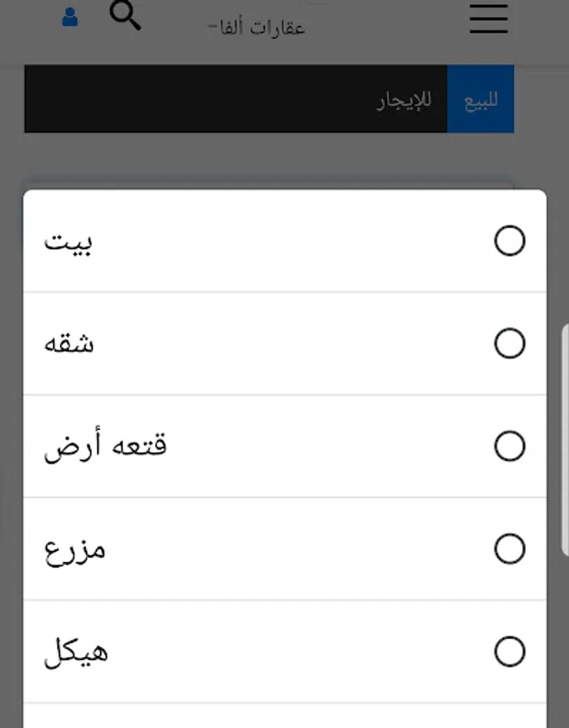Viewport: 569px width, 728px height.
Task: Click the partially visible option below هيكل
Action: tap(285, 716)
